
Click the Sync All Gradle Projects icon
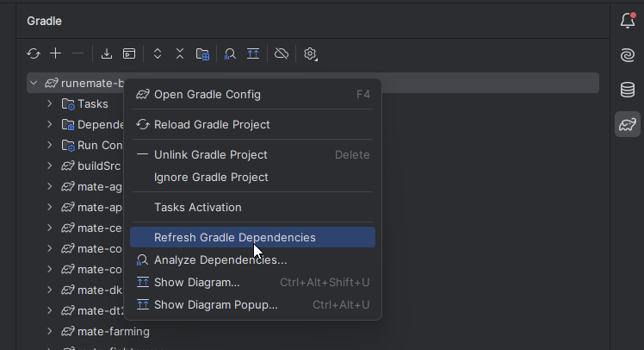pos(34,53)
